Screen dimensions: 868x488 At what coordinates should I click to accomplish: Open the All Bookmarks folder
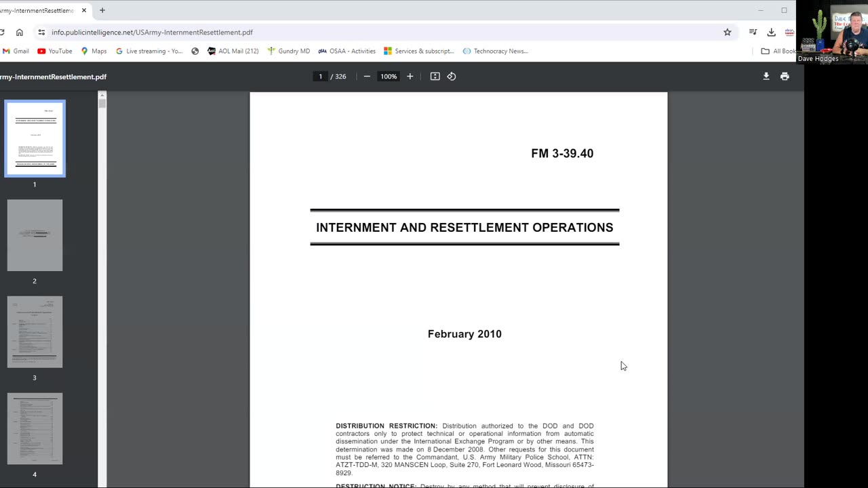pos(778,51)
